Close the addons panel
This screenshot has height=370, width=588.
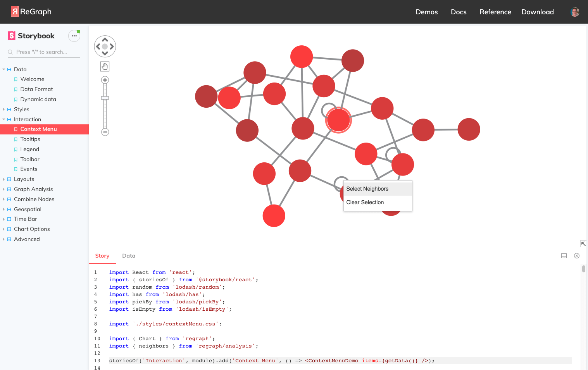(x=577, y=256)
